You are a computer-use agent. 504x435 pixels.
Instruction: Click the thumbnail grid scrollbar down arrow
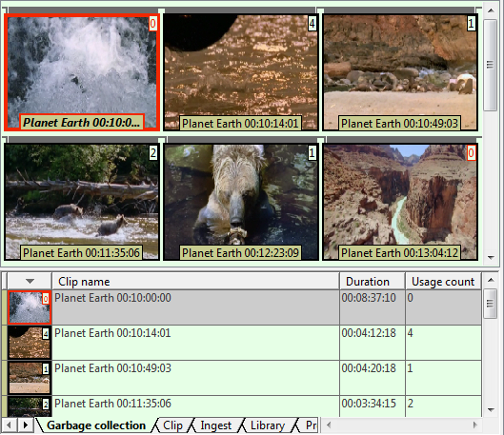491,257
